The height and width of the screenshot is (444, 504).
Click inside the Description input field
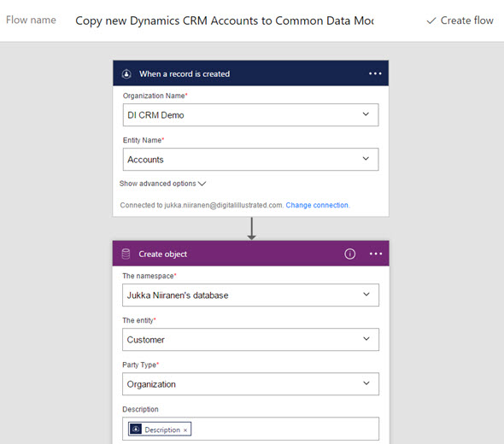(x=250, y=429)
